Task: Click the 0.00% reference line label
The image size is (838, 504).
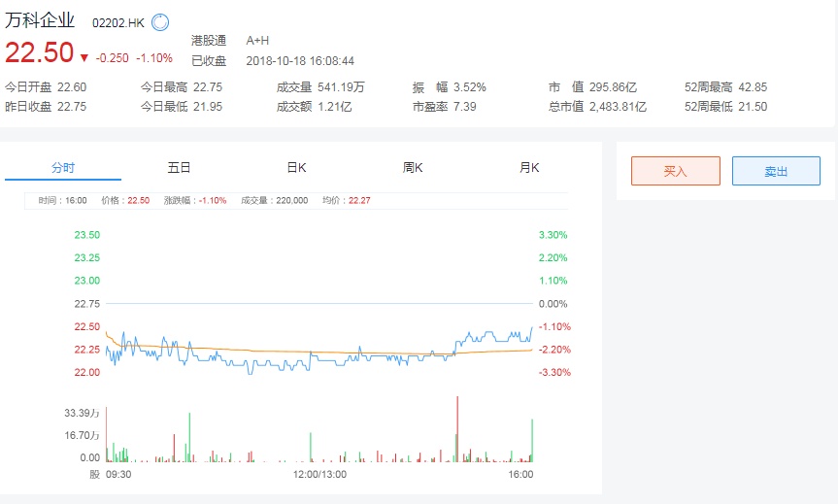Action: 552,304
